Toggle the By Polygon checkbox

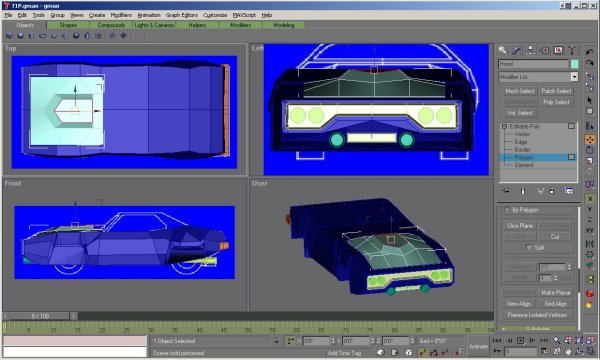tap(507, 210)
